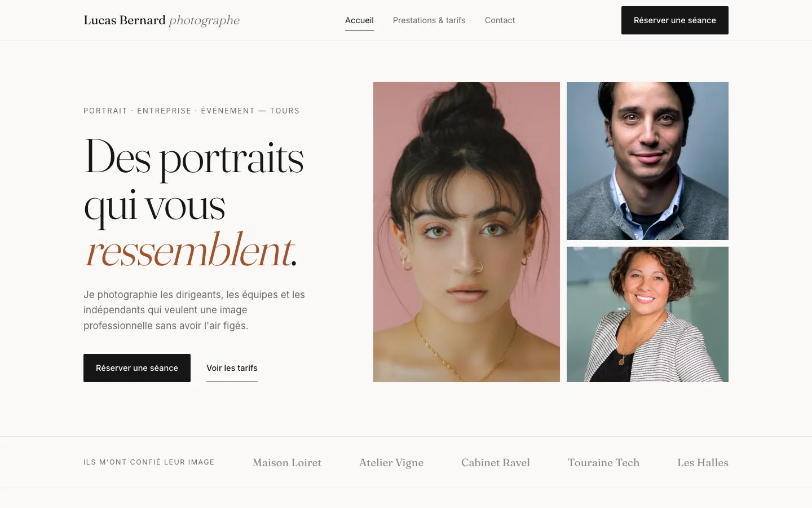Click the Ils m'ont confié leur image label
Image resolution: width=812 pixels, height=508 pixels.
coord(149,462)
